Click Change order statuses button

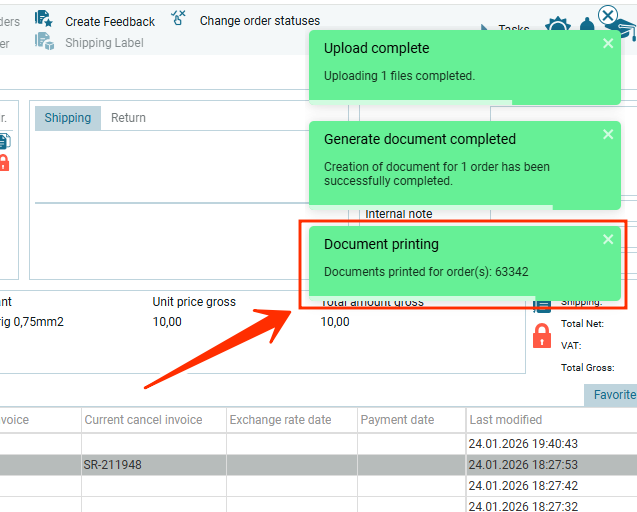pyautogui.click(x=260, y=21)
